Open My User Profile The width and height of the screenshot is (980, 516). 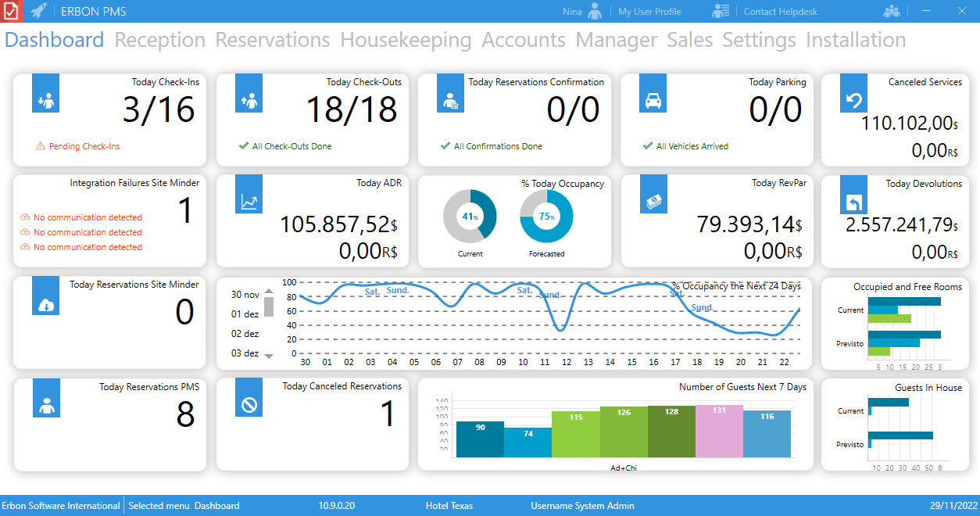(649, 12)
